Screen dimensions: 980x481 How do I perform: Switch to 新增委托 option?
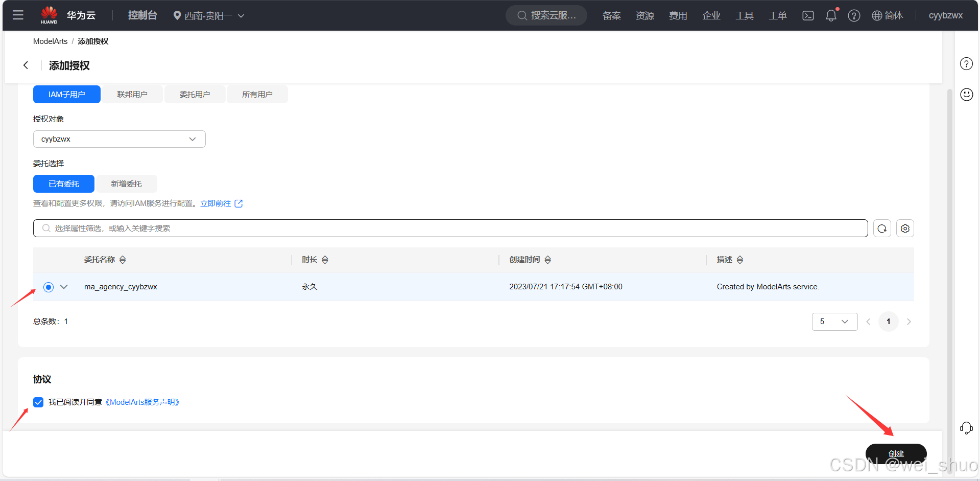coord(126,184)
